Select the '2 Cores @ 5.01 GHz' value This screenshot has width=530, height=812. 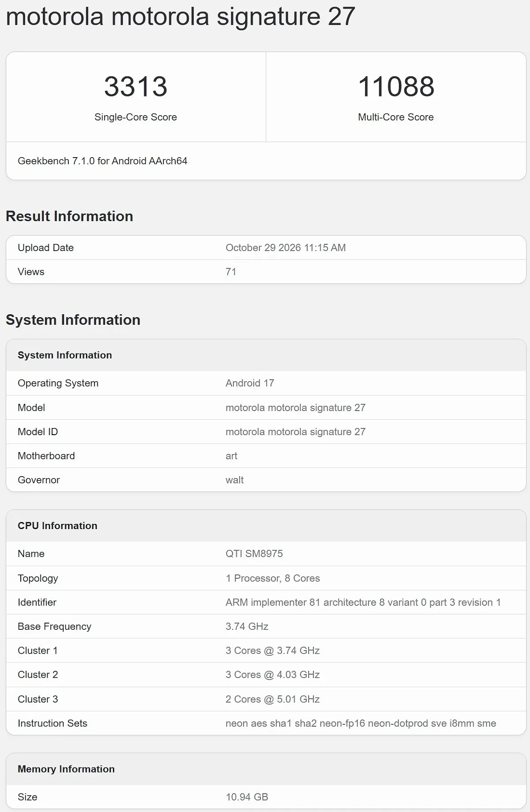[273, 699]
